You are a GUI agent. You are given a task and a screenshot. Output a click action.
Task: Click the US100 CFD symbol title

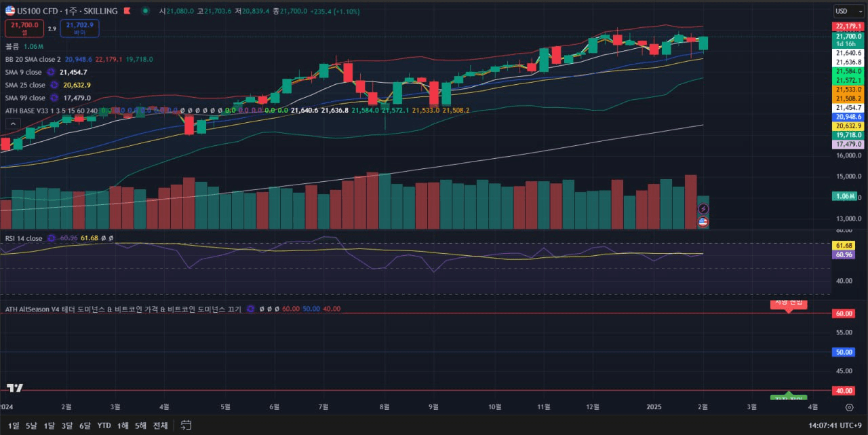pos(38,11)
